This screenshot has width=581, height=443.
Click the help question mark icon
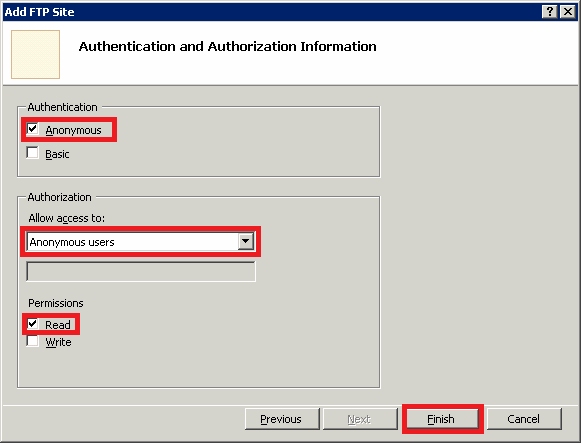coord(550,12)
